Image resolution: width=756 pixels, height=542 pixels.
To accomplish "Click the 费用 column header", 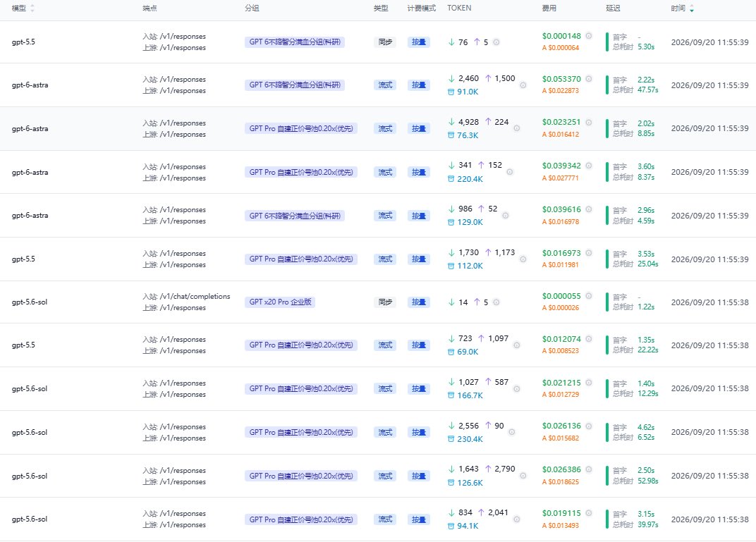I will 549,8.
